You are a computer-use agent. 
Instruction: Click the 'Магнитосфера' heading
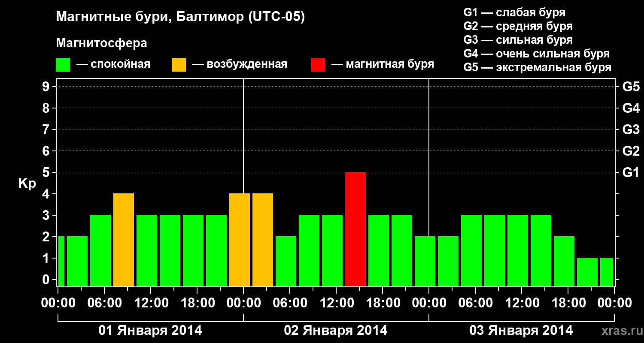102,43
